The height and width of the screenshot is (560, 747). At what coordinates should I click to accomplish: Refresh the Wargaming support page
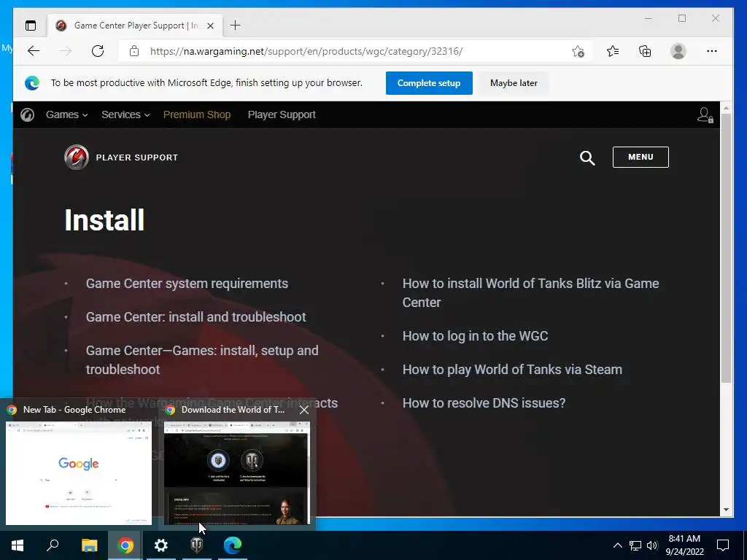tap(98, 51)
